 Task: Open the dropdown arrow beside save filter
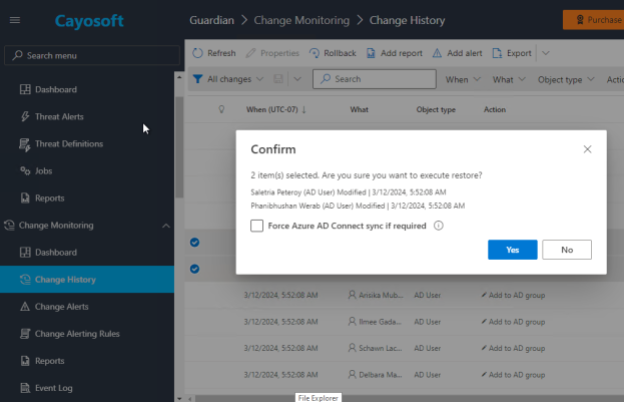click(x=297, y=79)
